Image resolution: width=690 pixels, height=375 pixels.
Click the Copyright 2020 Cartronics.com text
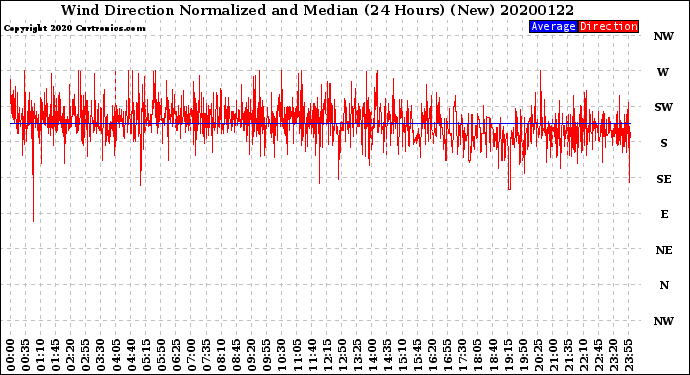(x=74, y=28)
